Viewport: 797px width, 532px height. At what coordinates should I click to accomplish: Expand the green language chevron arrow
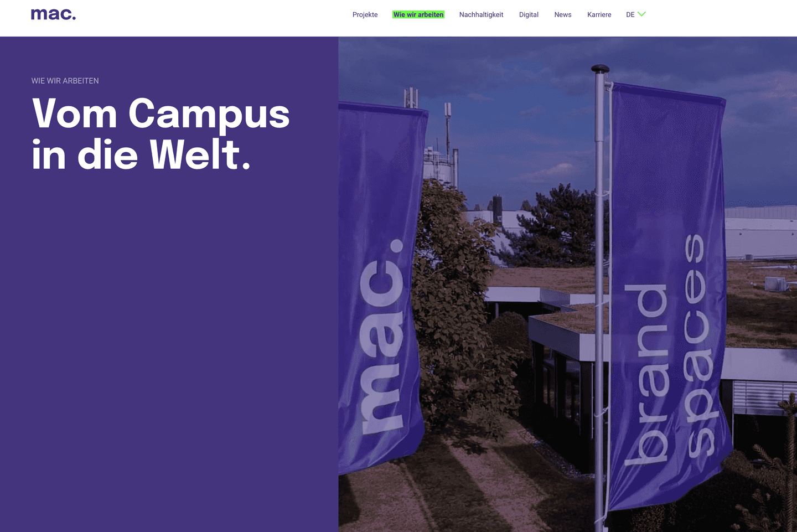pyautogui.click(x=641, y=14)
